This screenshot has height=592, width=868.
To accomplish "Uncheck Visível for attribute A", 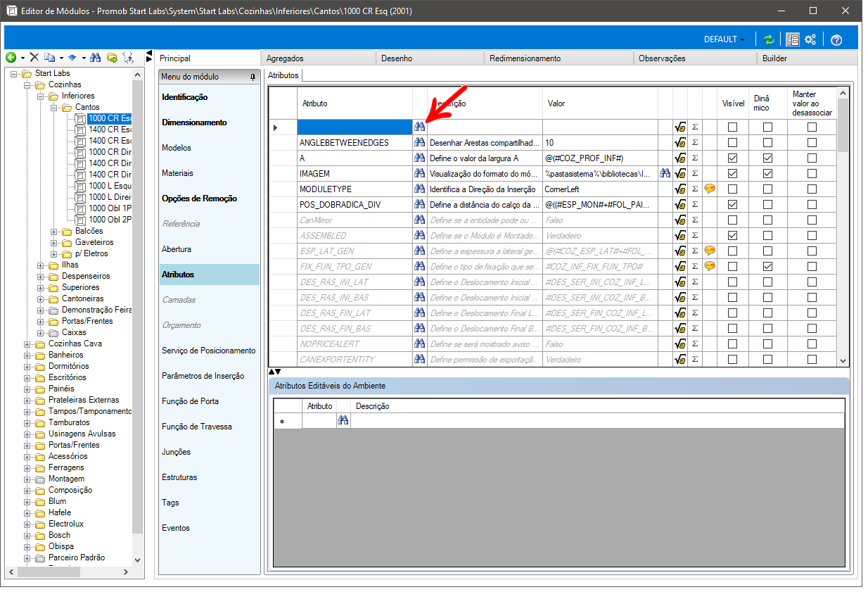I will point(732,158).
